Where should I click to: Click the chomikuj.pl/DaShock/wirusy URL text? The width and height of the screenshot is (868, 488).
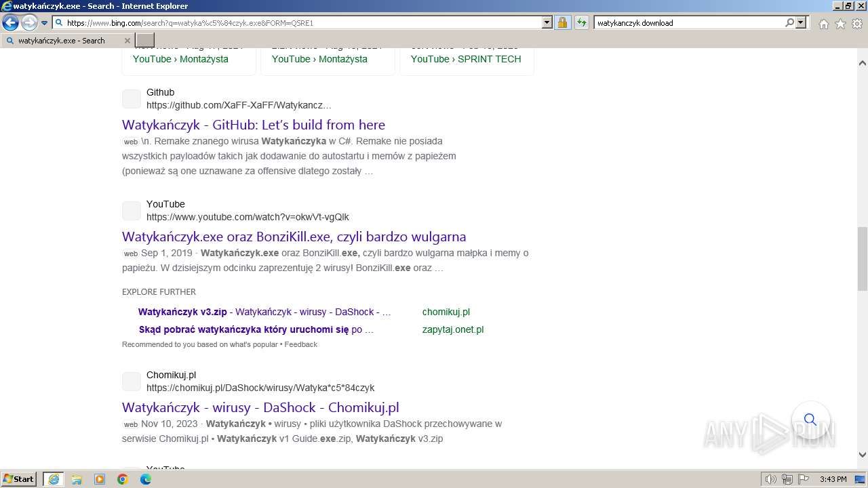point(260,388)
